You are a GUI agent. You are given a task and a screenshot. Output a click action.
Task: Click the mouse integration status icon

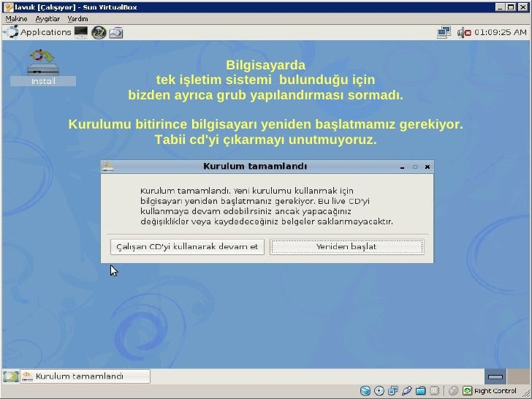point(454,391)
